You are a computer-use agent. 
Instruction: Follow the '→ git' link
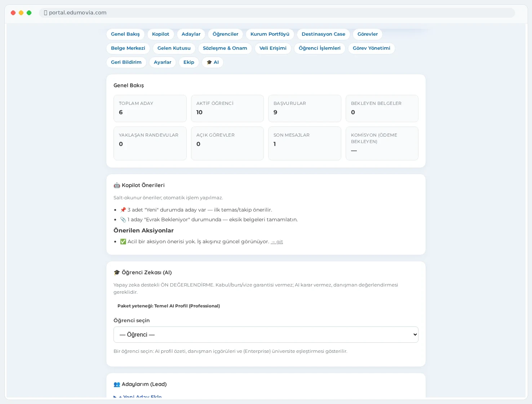277,242
